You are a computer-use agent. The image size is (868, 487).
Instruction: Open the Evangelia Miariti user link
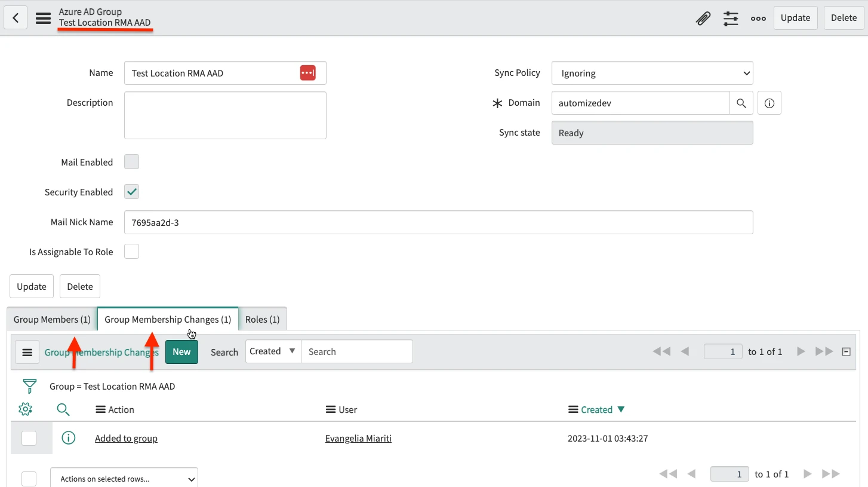pos(358,438)
